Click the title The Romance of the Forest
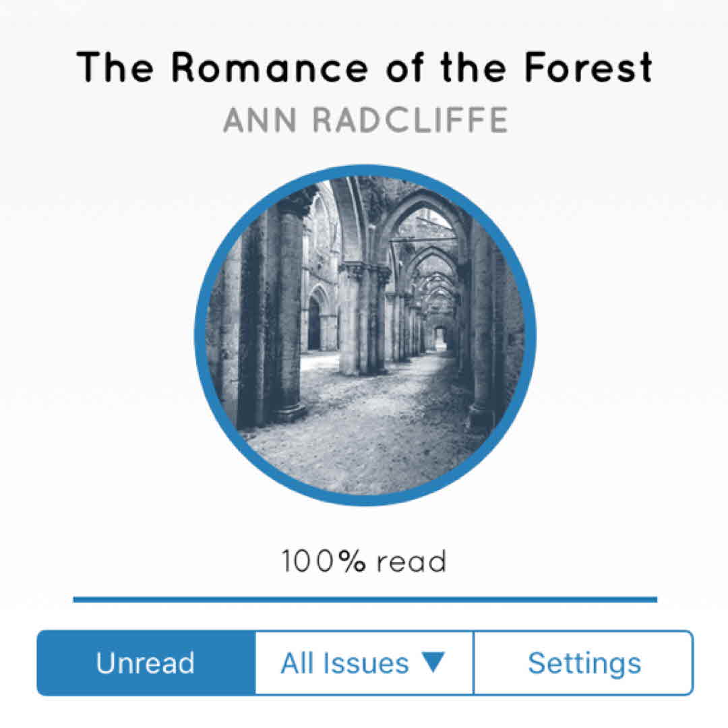The width and height of the screenshot is (728, 728). [x=364, y=66]
